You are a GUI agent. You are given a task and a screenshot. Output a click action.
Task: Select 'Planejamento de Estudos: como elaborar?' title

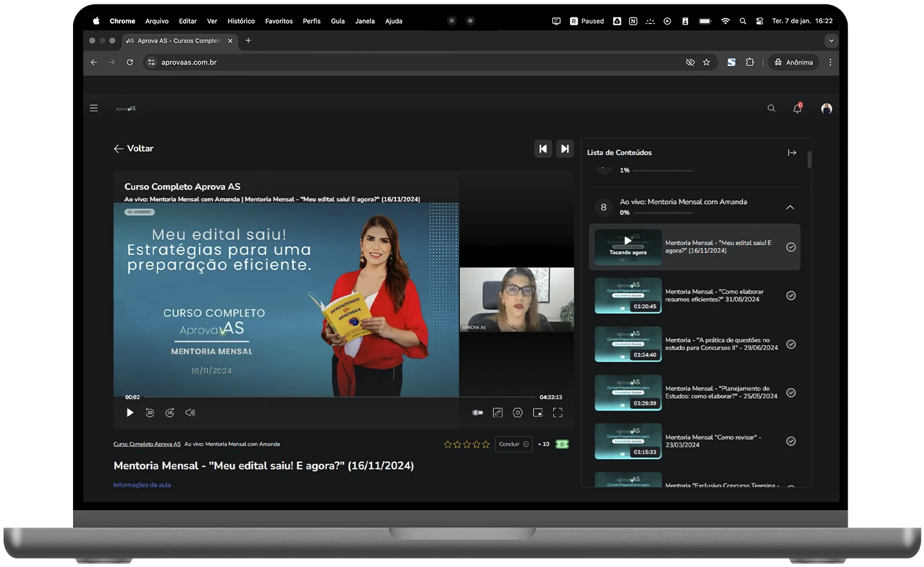(721, 393)
